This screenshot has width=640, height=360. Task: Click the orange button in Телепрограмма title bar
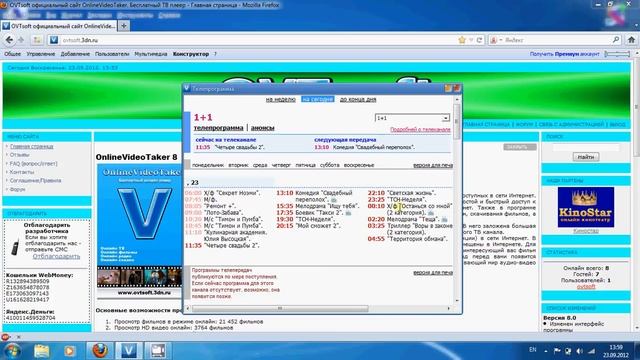coord(448,88)
